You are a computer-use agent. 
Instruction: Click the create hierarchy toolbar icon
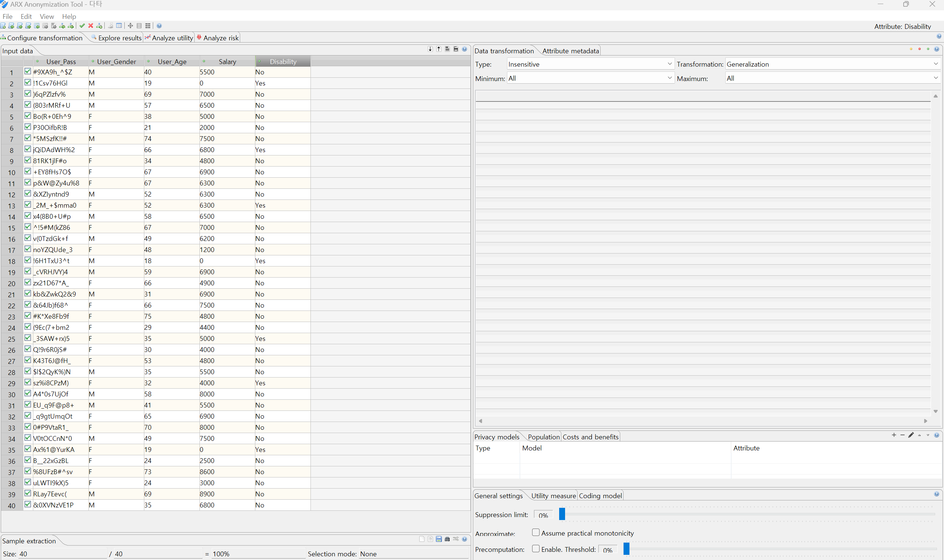coord(99,26)
